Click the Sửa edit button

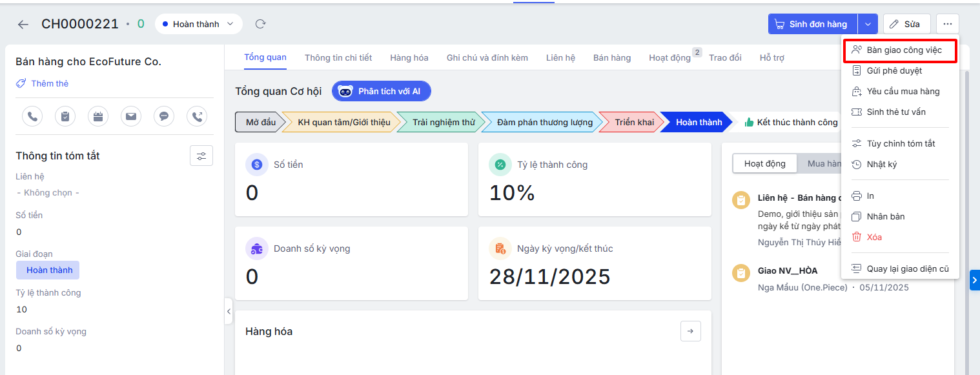[906, 24]
